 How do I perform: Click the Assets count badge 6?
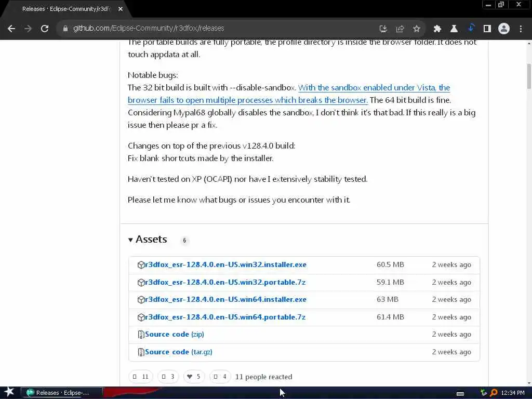pos(184,240)
